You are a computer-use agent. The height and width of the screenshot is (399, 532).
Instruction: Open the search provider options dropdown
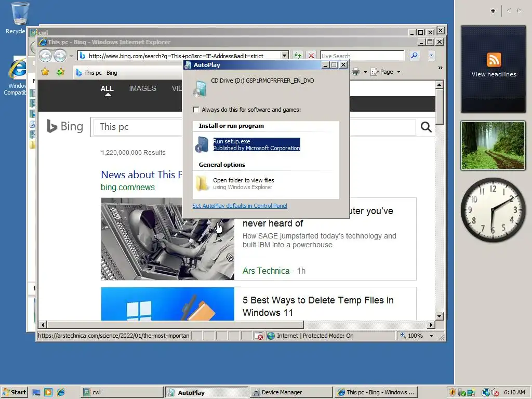coord(431,55)
